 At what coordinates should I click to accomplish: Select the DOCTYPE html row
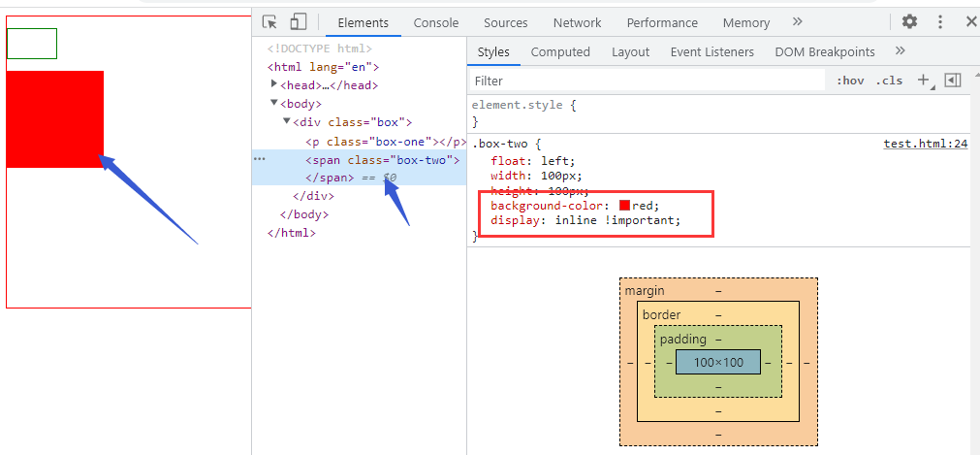coord(319,49)
